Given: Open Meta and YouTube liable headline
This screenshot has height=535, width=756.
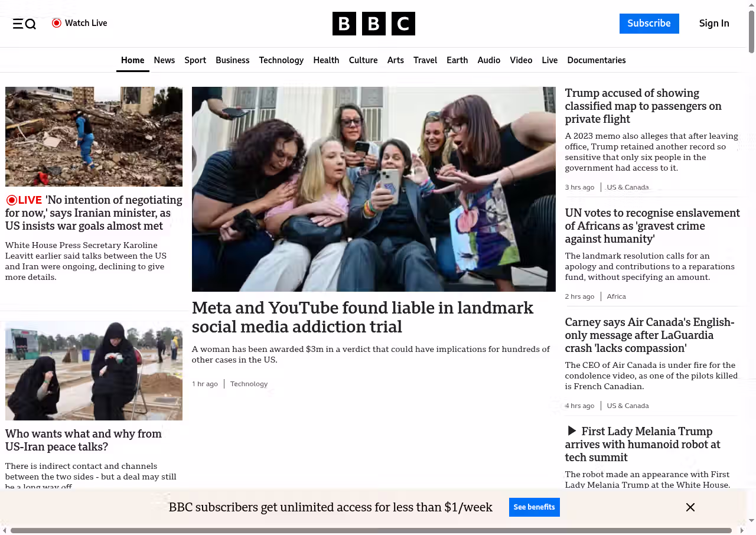Looking at the screenshot, I should coord(362,317).
